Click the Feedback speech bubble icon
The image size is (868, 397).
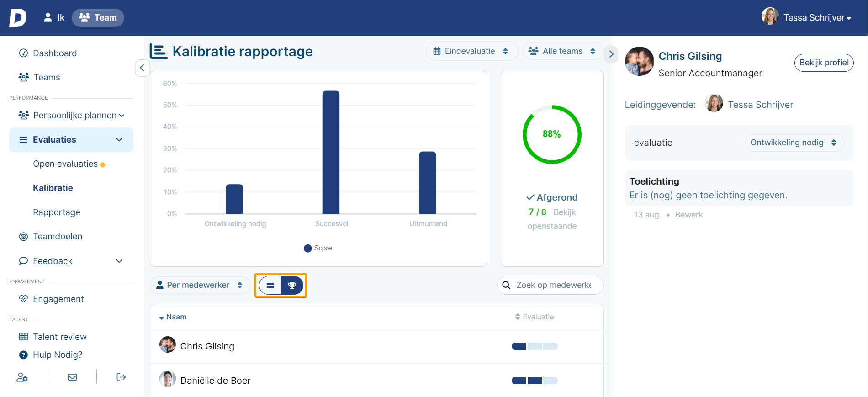coord(23,261)
